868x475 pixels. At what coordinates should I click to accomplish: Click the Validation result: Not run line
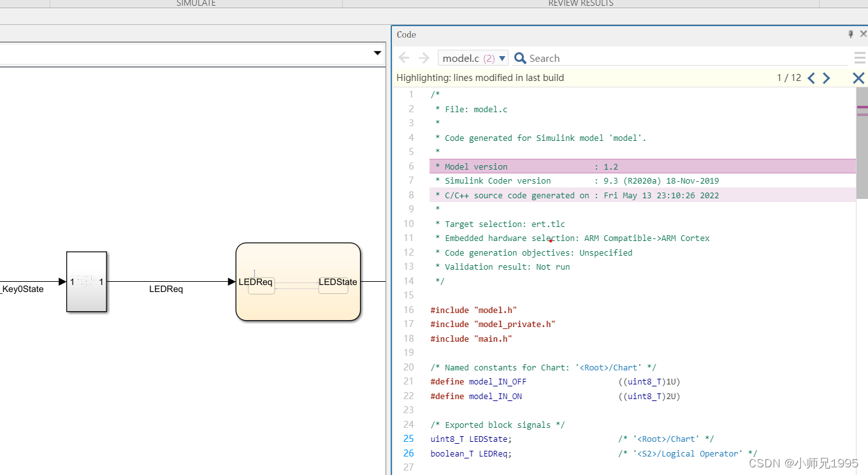502,267
